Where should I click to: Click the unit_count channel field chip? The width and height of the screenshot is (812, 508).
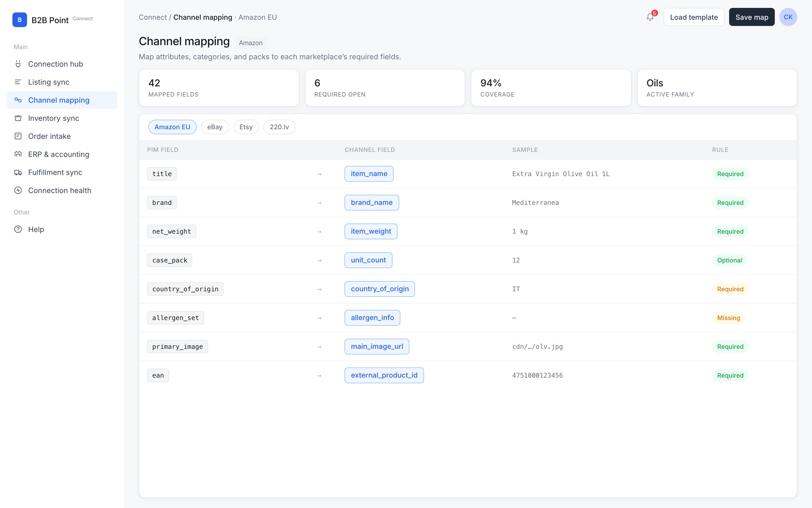tap(368, 260)
